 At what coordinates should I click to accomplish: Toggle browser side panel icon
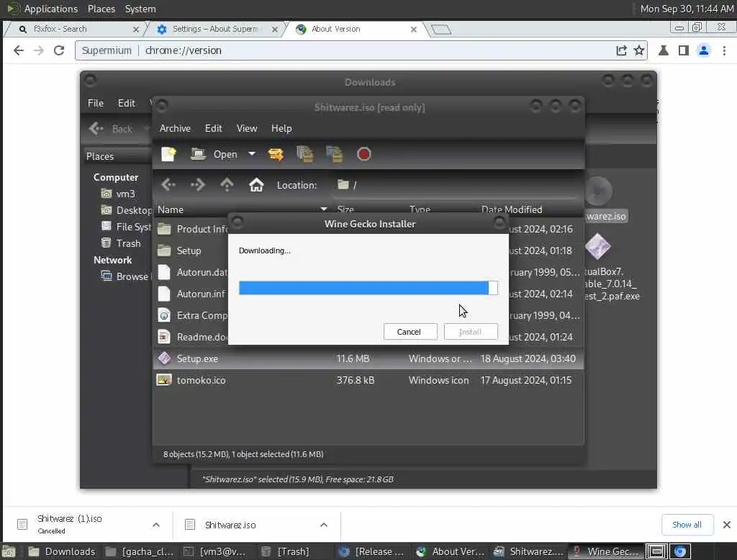tap(684, 50)
